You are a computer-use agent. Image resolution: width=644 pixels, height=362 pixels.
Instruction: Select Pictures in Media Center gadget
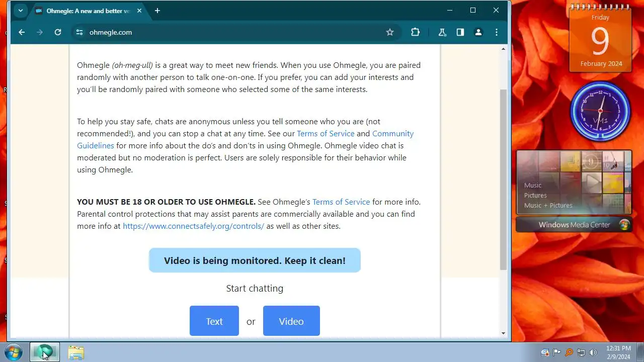coord(535,195)
